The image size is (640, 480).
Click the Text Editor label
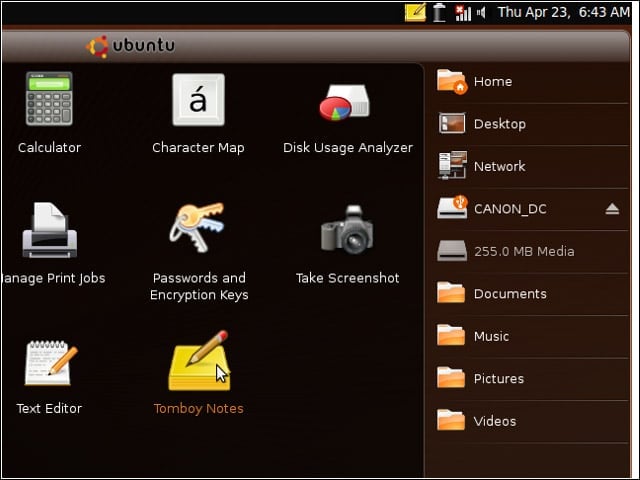point(49,409)
